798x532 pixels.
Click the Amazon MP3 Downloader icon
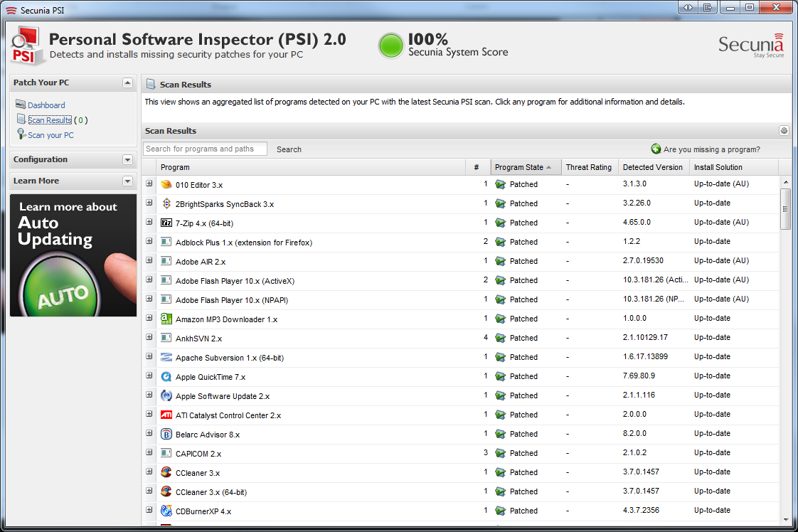(x=166, y=319)
